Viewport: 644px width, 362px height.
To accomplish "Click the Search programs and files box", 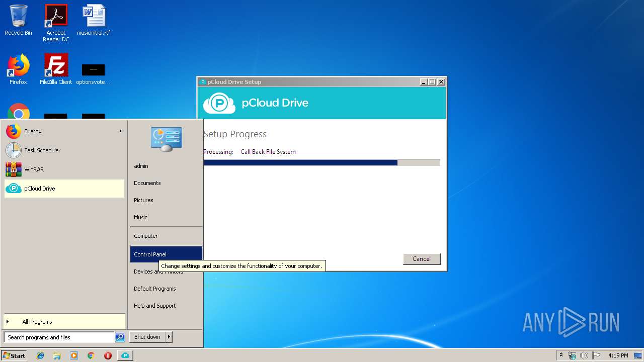I will click(59, 337).
